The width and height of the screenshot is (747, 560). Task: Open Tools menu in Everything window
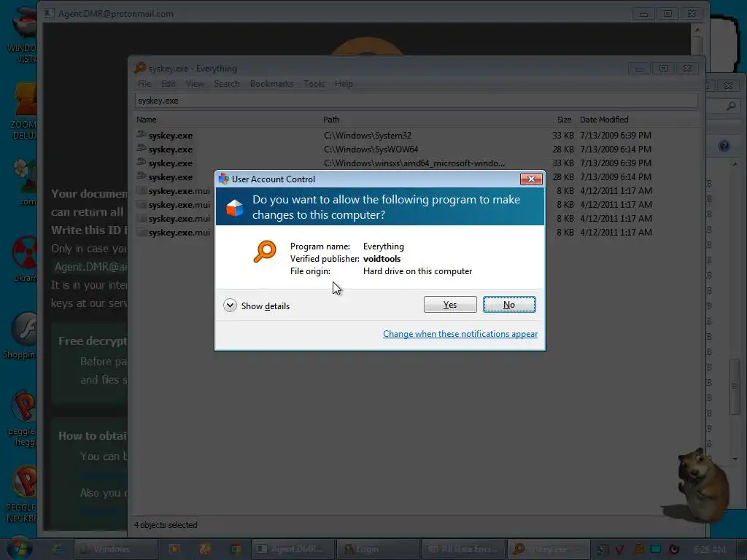tap(314, 84)
